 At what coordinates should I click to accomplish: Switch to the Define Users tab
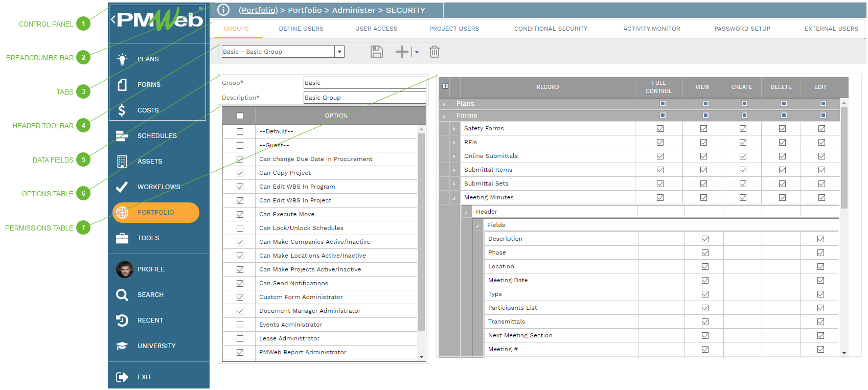click(301, 29)
